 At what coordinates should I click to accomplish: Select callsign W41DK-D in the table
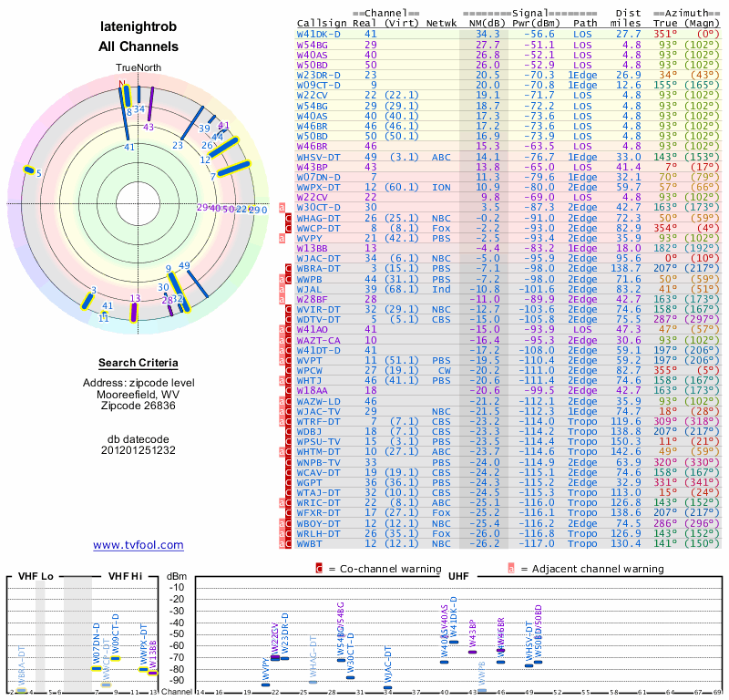pos(318,34)
